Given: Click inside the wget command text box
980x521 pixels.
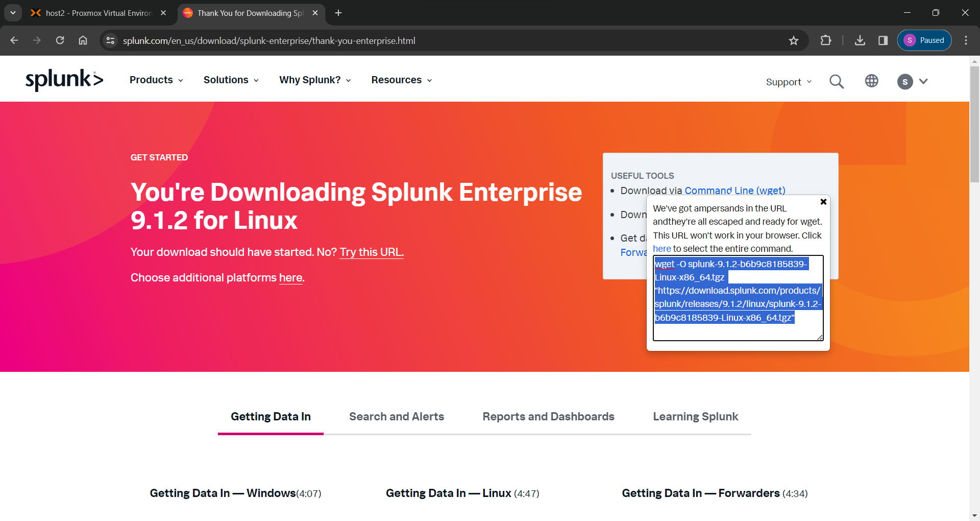Looking at the screenshot, I should point(738,298).
